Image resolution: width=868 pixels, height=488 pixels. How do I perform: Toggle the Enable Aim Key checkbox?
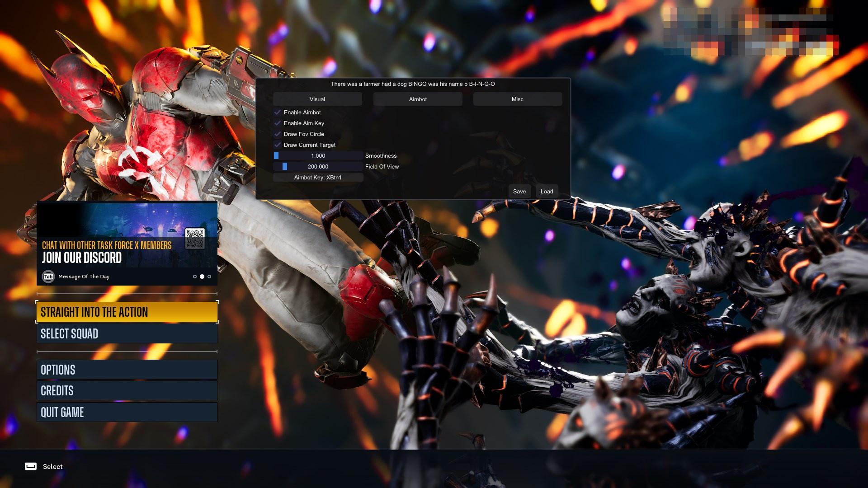tap(278, 123)
